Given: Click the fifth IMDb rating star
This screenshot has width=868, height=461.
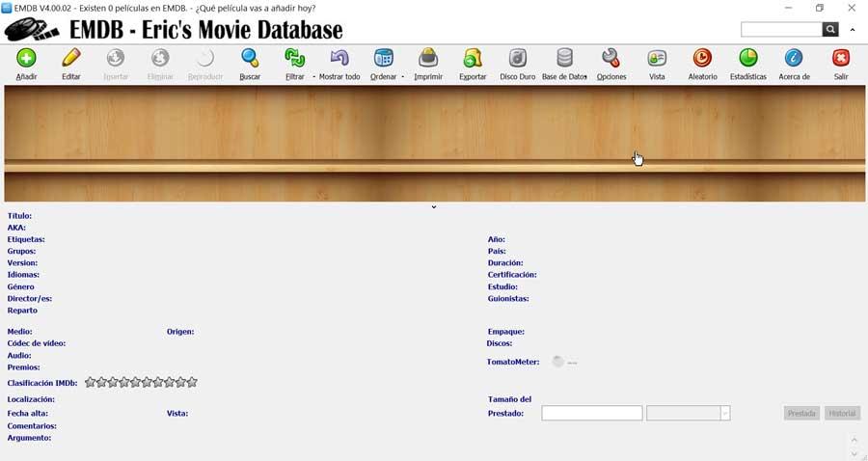Looking at the screenshot, I should pyautogui.click(x=136, y=382).
